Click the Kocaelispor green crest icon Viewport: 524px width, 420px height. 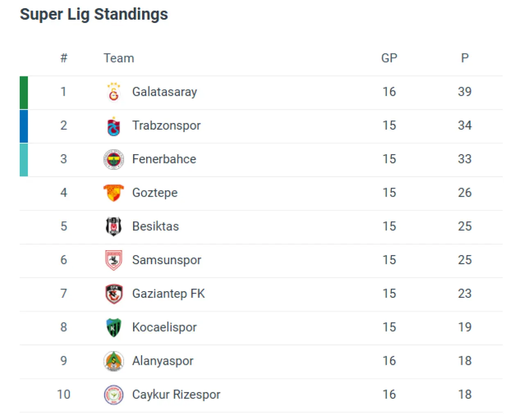tap(113, 328)
